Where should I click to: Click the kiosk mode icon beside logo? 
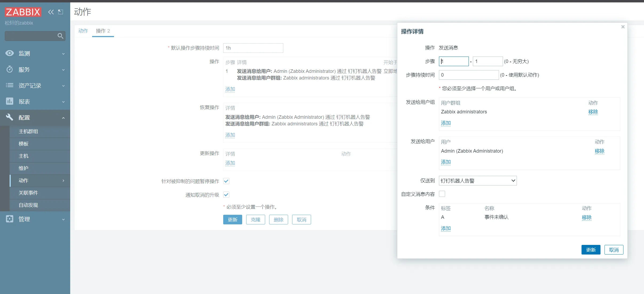(61, 12)
